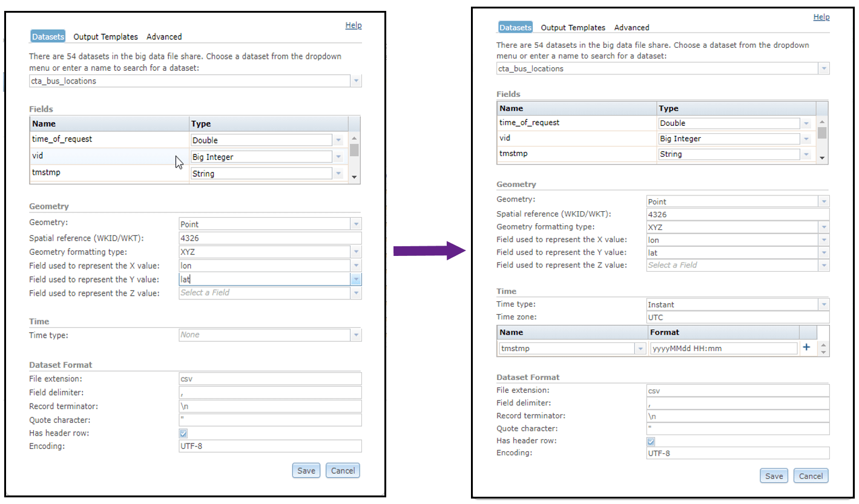Click yyyyMMdd HH:mm format input field
This screenshot has height=504, width=859.
[x=723, y=349]
